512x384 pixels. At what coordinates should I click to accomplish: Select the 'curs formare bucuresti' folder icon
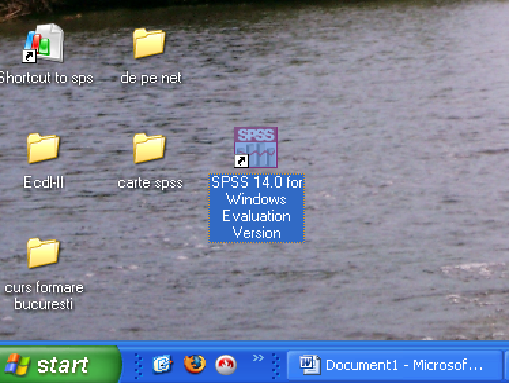43,253
